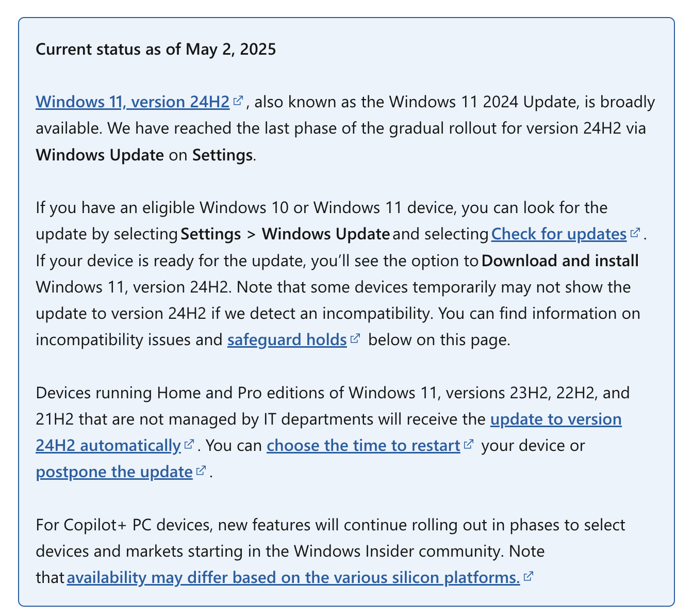
Task: Click the "Current status as of May 2, 2025" heading
Action: (156, 49)
